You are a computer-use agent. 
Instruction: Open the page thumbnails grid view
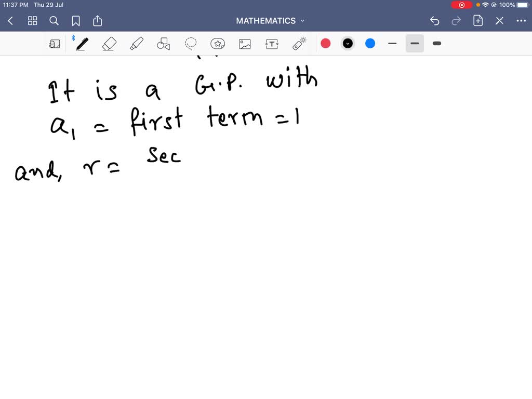(33, 21)
